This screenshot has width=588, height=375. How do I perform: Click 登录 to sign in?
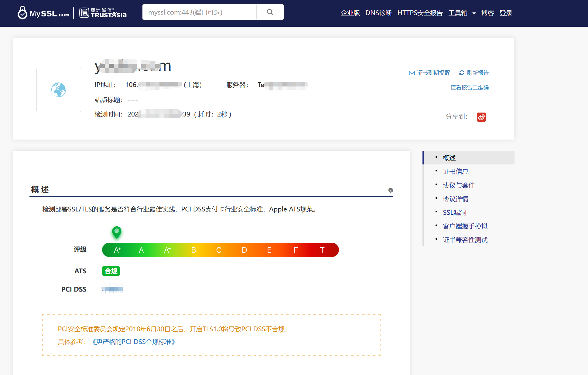click(506, 13)
